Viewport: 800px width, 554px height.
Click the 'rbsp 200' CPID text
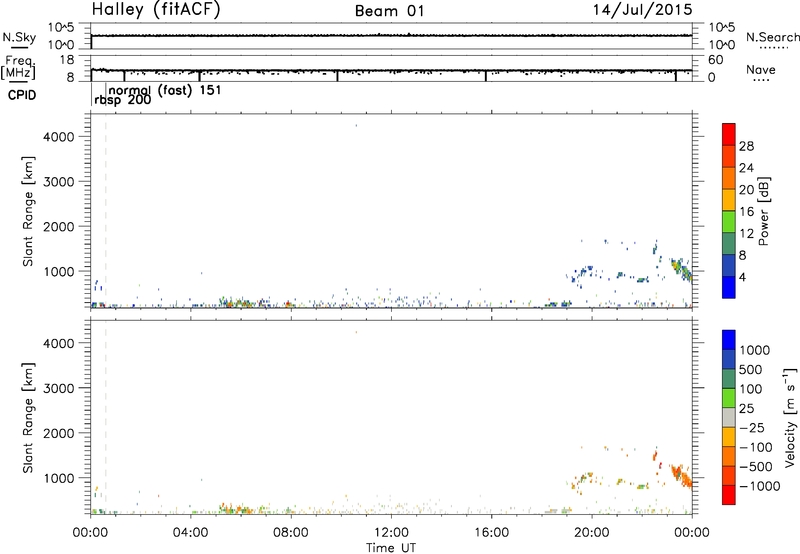tap(122, 100)
